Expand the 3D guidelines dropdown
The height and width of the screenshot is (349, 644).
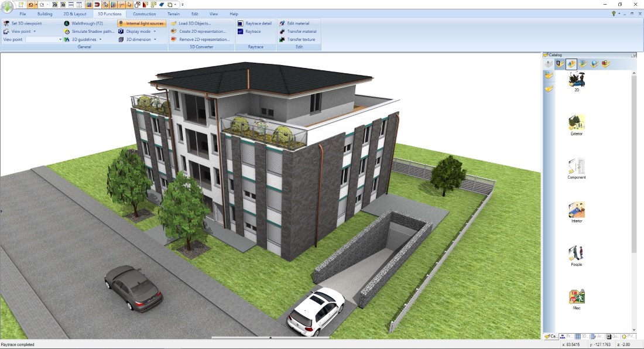tap(100, 40)
